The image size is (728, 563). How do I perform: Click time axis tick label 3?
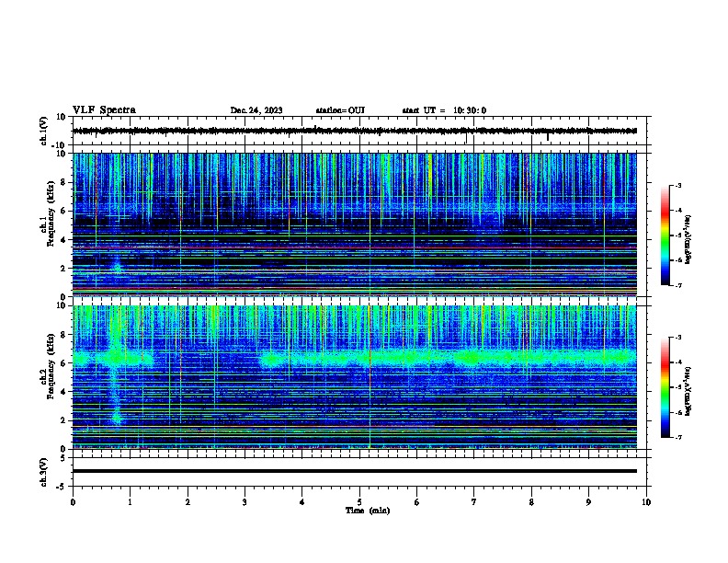pyautogui.click(x=245, y=502)
